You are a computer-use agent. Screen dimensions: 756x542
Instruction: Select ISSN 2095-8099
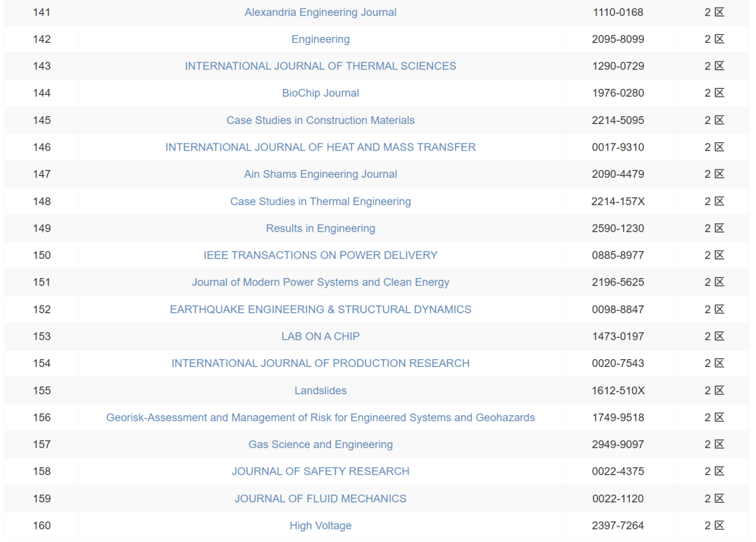(x=617, y=39)
